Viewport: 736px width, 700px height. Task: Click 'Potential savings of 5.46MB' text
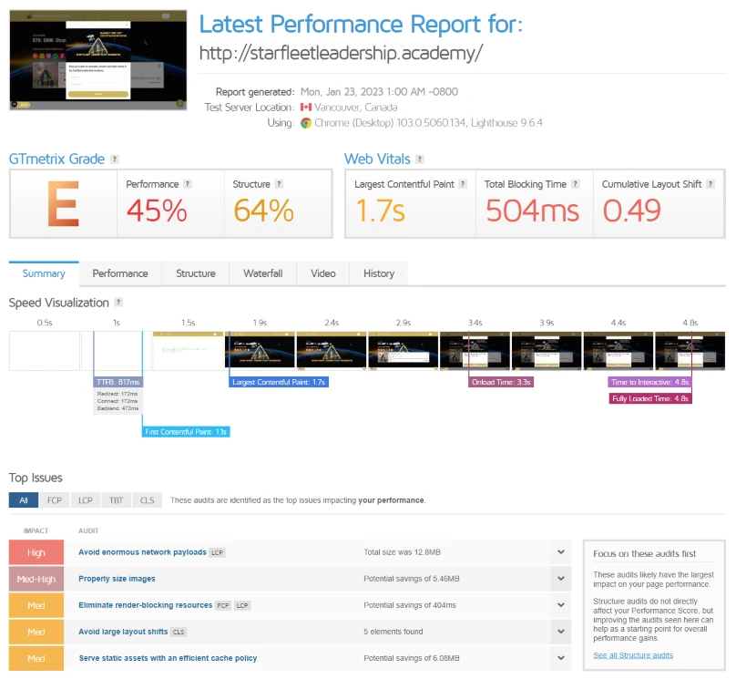pyautogui.click(x=411, y=579)
